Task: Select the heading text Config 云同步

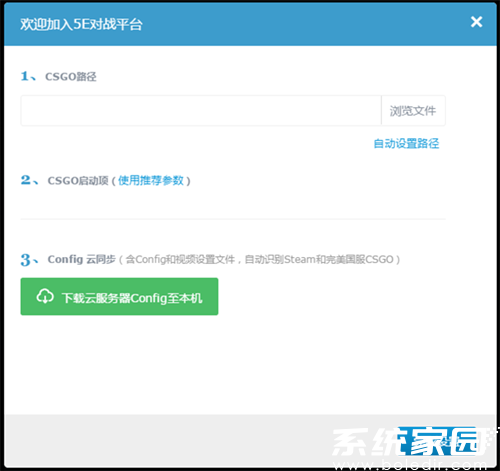Action: point(81,259)
